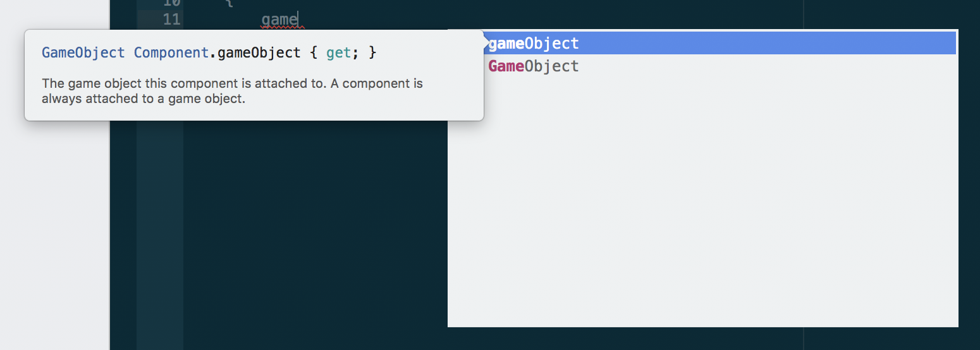This screenshot has width=980, height=350.
Task: Click the opening brace on line 10
Action: (x=228, y=3)
